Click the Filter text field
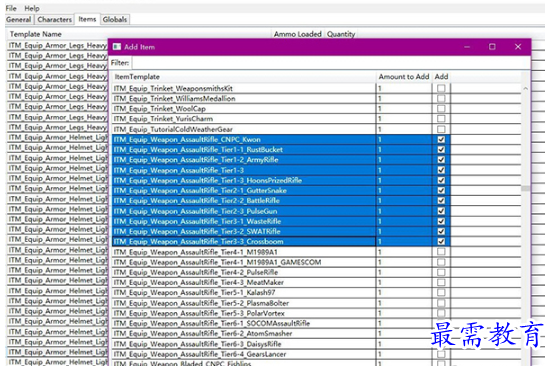This screenshot has height=366, width=552. click(331, 63)
